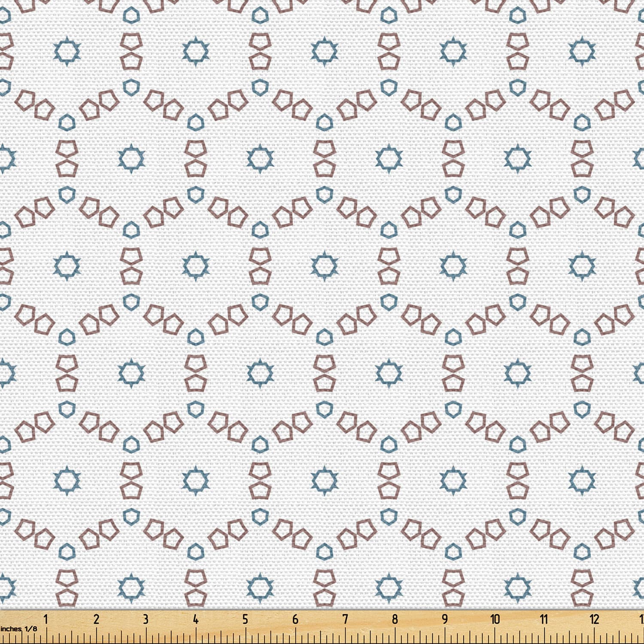Click the number 2 on the ruler
The width and height of the screenshot is (644, 644).
pos(96,619)
